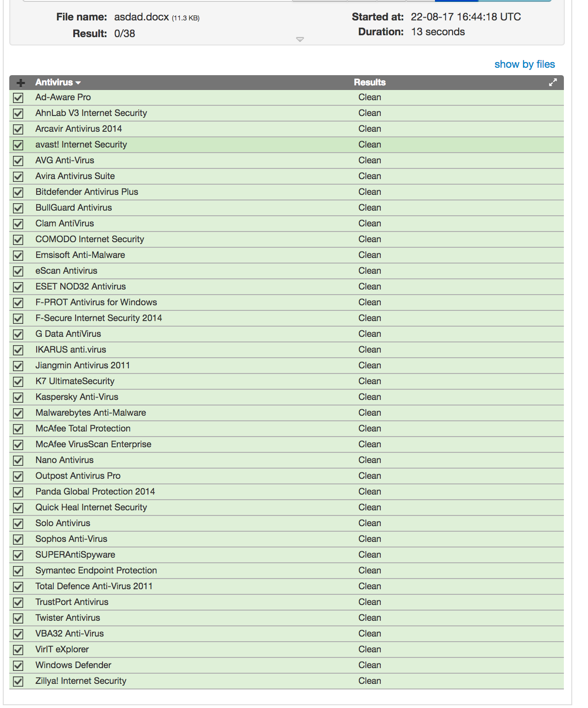The height and width of the screenshot is (708, 588).
Task: Uncheck the Malwarebytes Anti-Malware checkbox
Action: tap(18, 413)
